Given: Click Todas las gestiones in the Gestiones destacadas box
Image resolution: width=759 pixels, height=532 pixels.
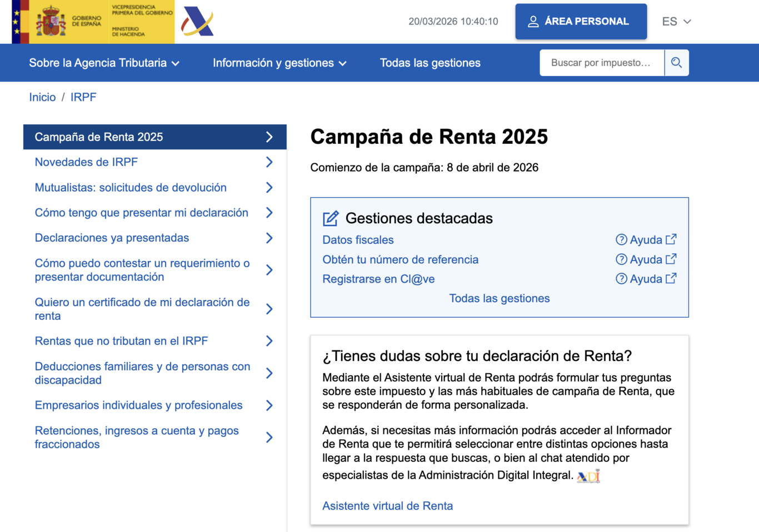Looking at the screenshot, I should tap(500, 298).
